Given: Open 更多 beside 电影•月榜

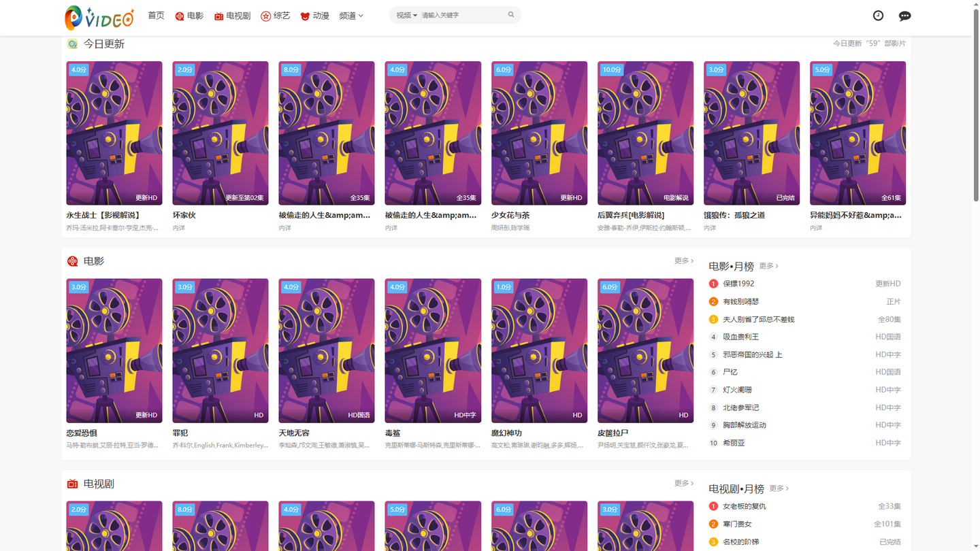Looking at the screenshot, I should pyautogui.click(x=768, y=266).
